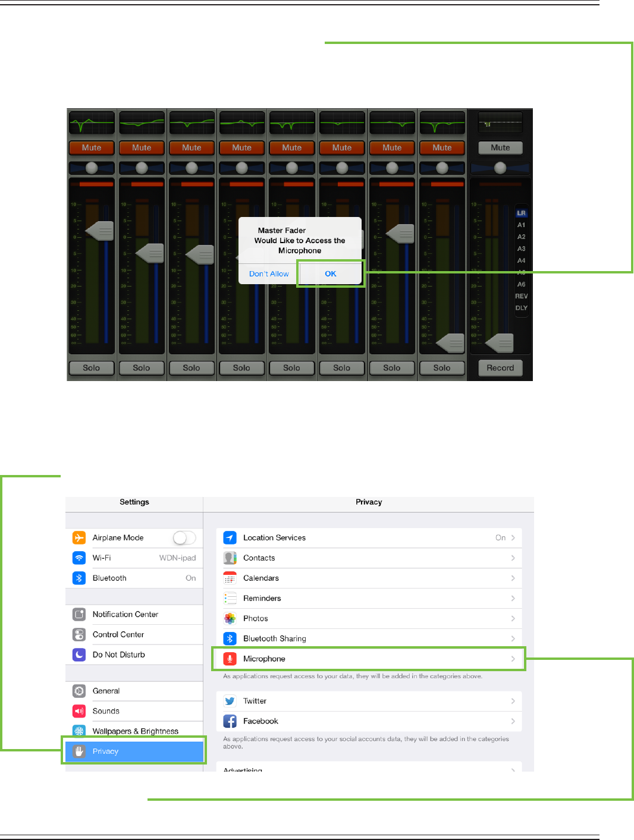Tap the Do Not Disturb moon icon

click(79, 655)
